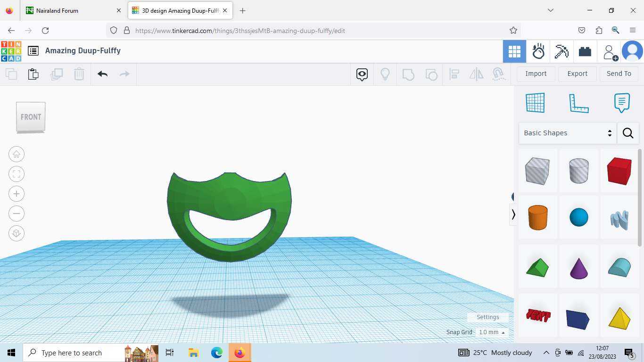
Task: Click the Export button
Action: click(577, 74)
